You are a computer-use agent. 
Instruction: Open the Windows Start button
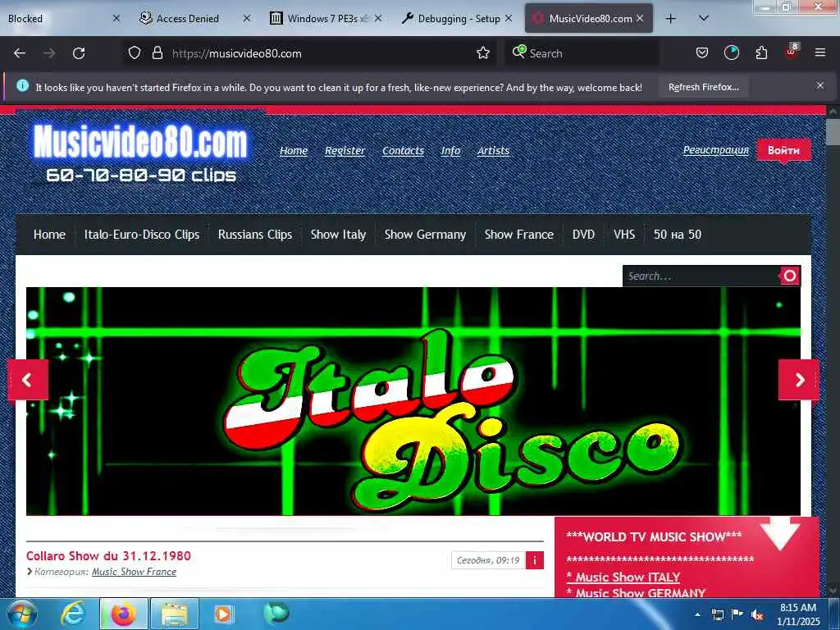(x=22, y=614)
